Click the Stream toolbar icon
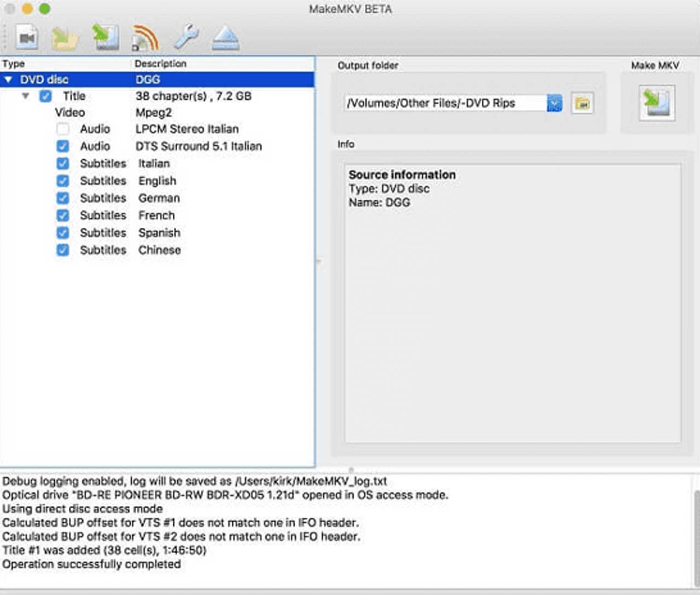 pos(145,38)
